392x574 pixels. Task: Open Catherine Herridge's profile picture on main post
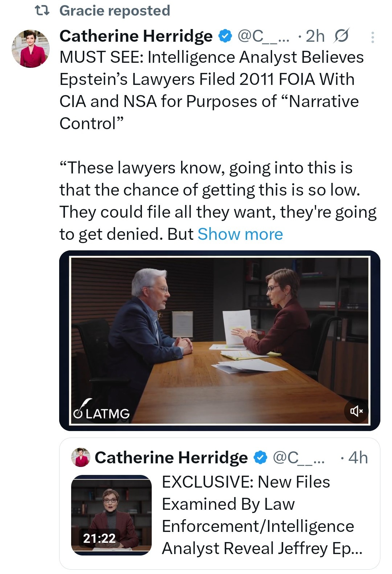[x=31, y=49]
